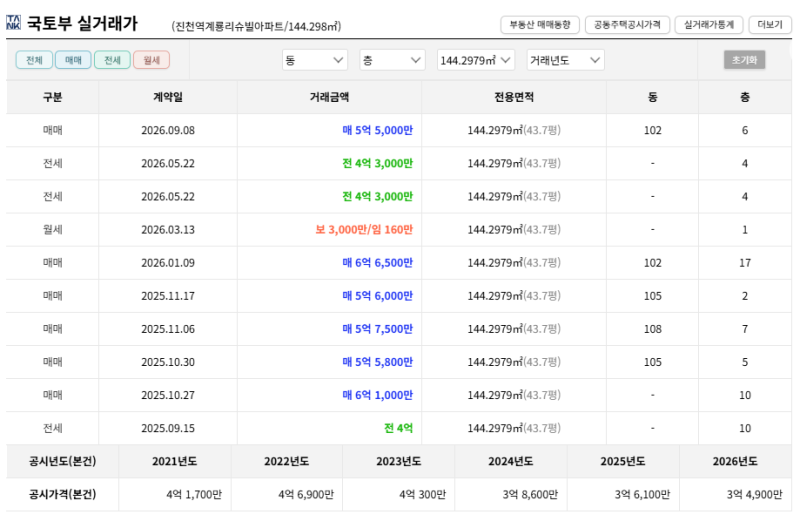Click 2026년도 column header
The width and height of the screenshot is (800, 528).
(735, 461)
